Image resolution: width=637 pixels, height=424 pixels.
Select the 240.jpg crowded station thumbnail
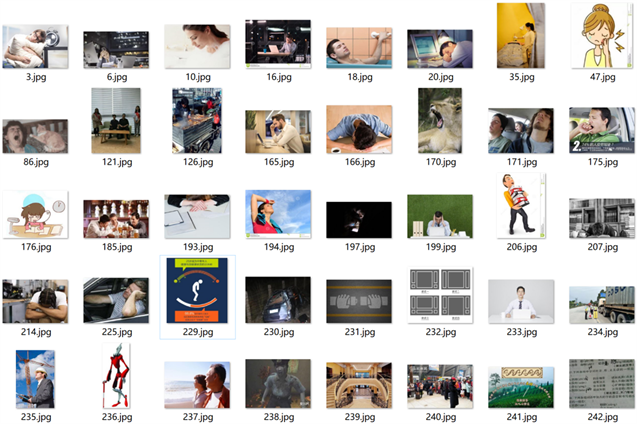pos(440,386)
